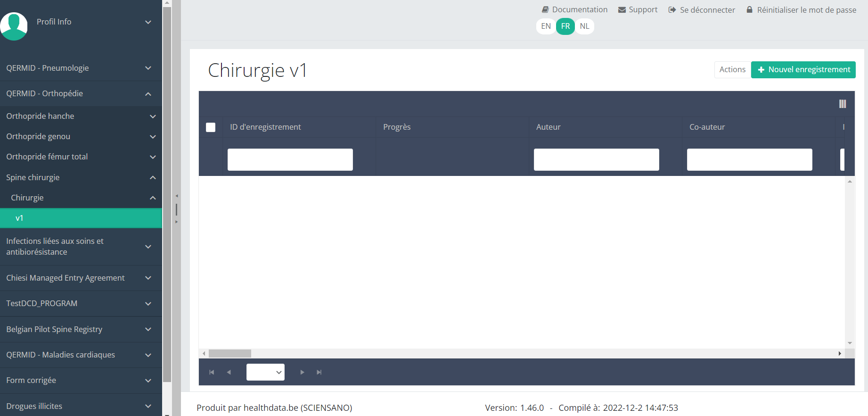Click the column chooser icon in table header
Screen dimensions: 868x416
pyautogui.click(x=842, y=104)
